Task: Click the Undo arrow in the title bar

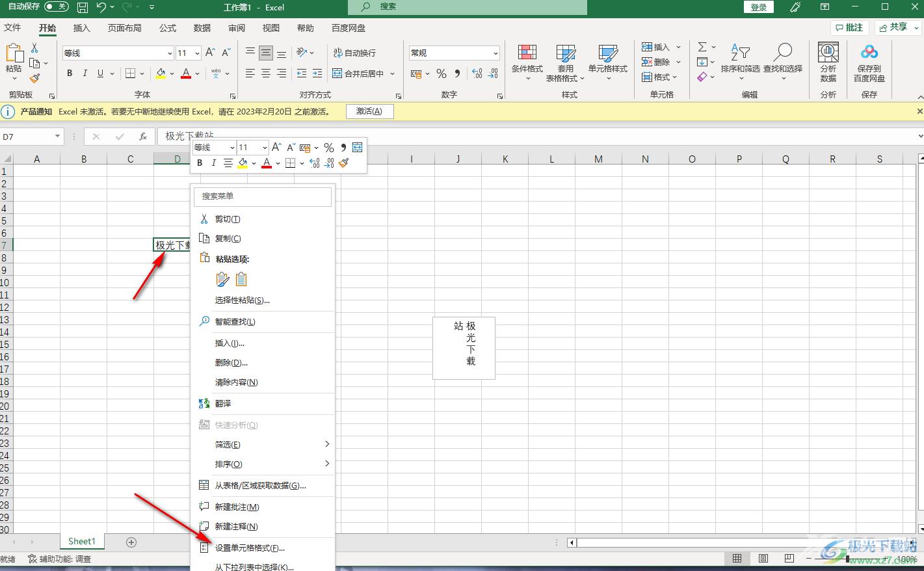Action: coord(101,7)
